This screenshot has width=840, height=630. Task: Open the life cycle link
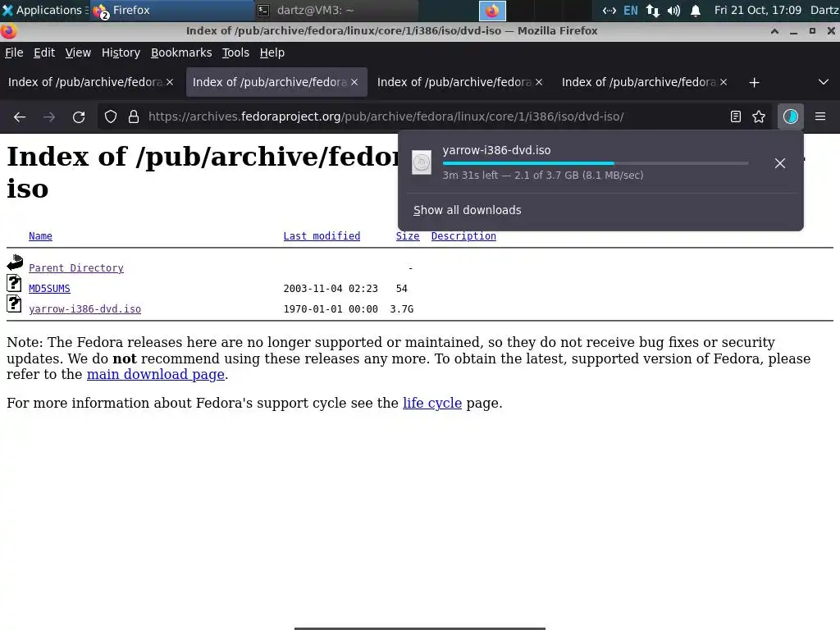coord(432,403)
